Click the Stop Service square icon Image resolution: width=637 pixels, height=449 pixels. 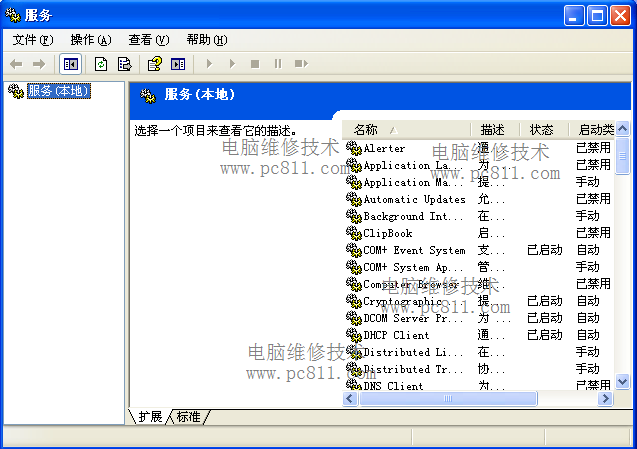coord(255,64)
